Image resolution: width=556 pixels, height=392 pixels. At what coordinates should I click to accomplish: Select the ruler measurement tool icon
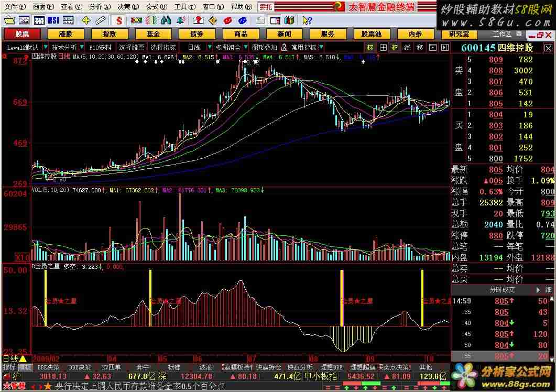(x=101, y=20)
